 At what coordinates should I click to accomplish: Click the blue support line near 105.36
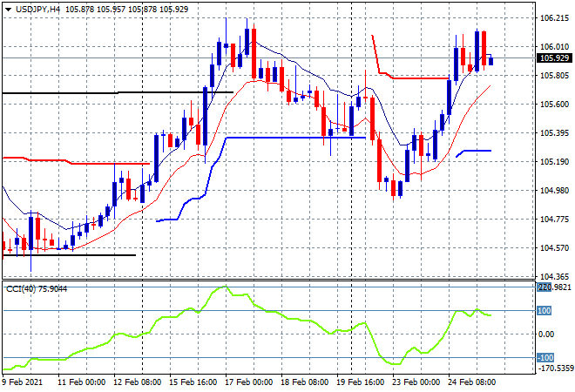pyautogui.click(x=296, y=138)
